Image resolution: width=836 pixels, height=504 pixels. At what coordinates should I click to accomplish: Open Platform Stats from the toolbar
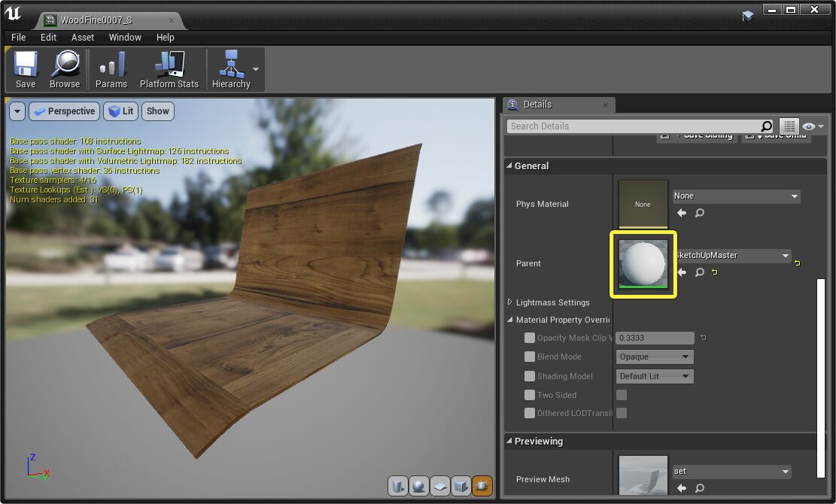click(169, 68)
